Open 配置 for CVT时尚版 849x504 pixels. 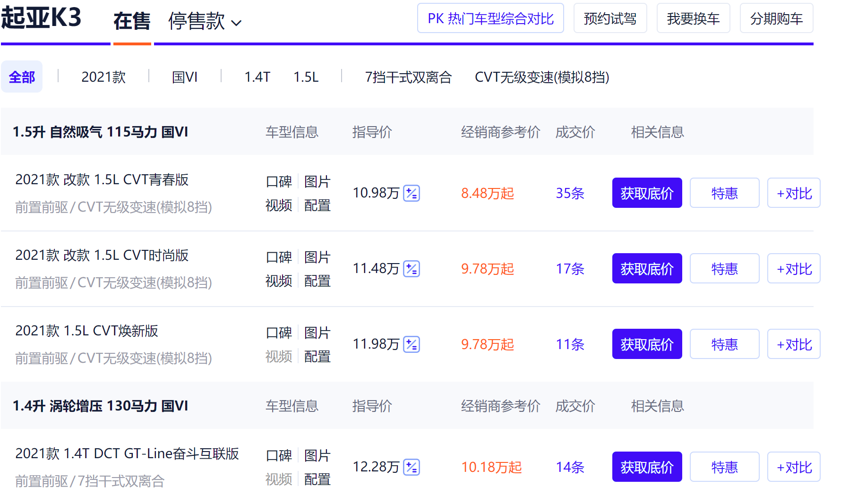(x=317, y=281)
